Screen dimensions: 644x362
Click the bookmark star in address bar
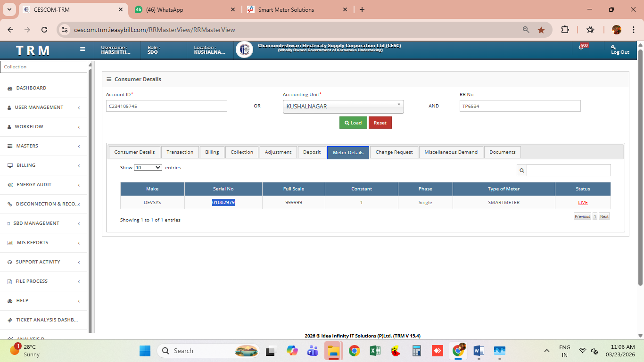coord(541,30)
